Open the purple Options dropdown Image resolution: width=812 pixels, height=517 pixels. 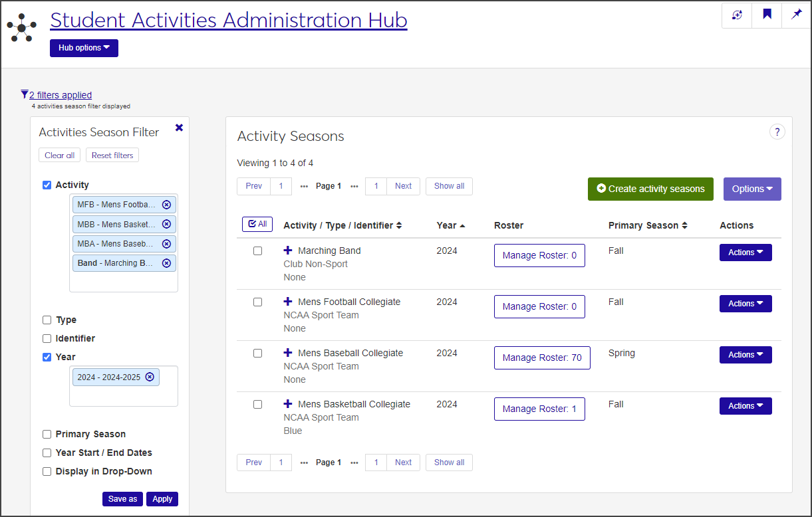click(x=751, y=189)
